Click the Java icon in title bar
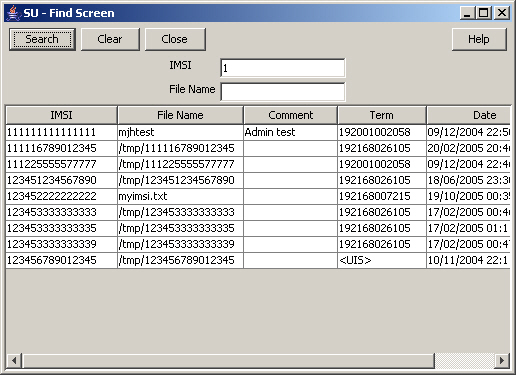Screen dimensions: 516x375 pyautogui.click(x=13, y=13)
